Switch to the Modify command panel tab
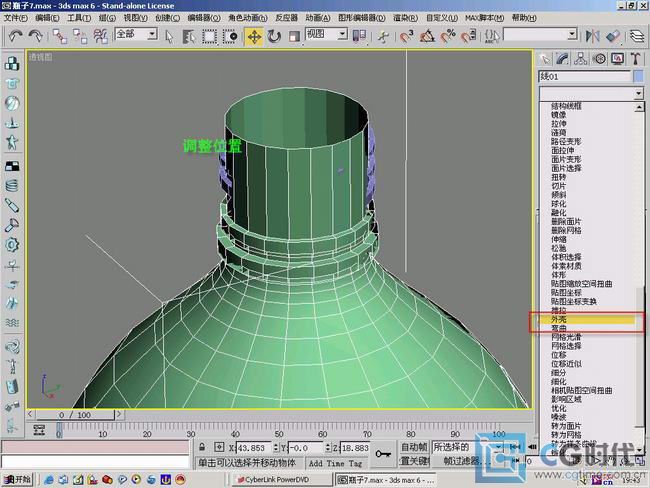Image resolution: width=650 pixels, height=488 pixels. tap(563, 59)
